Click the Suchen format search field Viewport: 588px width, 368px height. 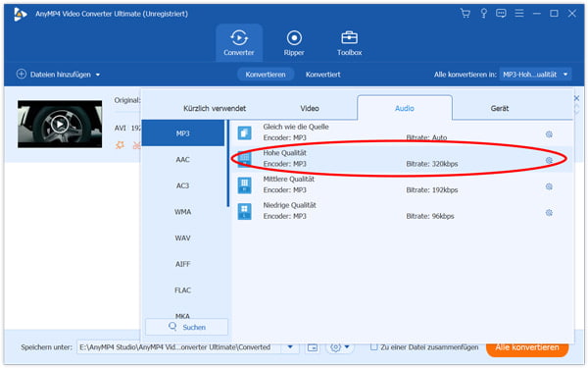point(187,327)
